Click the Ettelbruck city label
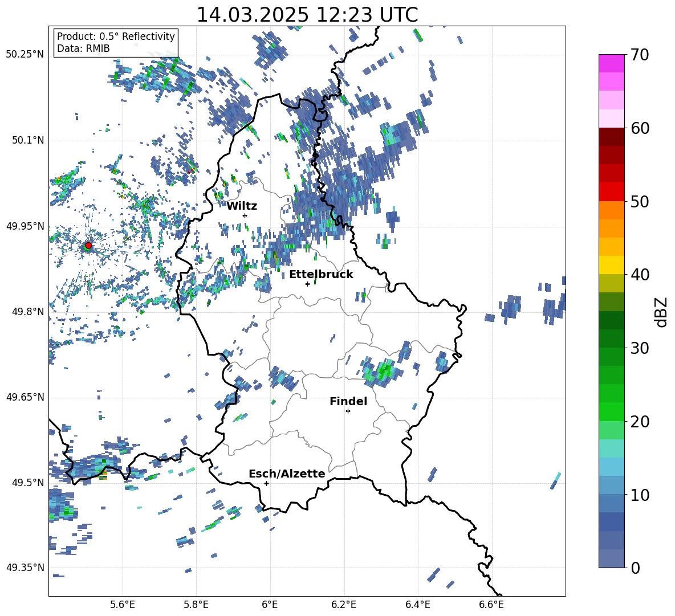The height and width of the screenshot is (616, 675). click(321, 275)
